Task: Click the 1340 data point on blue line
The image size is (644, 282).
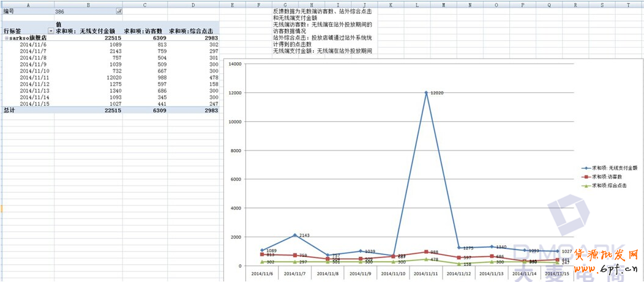Action: click(x=492, y=247)
